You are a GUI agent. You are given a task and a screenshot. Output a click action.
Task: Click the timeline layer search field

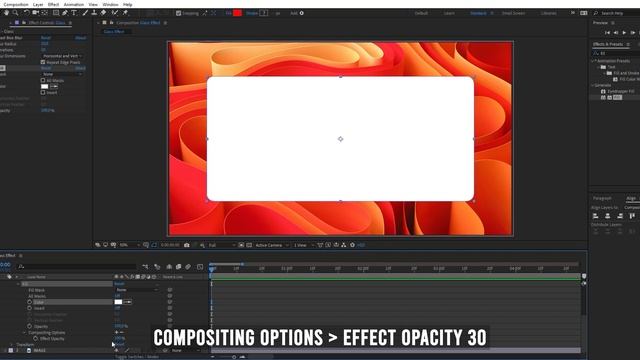tap(77, 267)
